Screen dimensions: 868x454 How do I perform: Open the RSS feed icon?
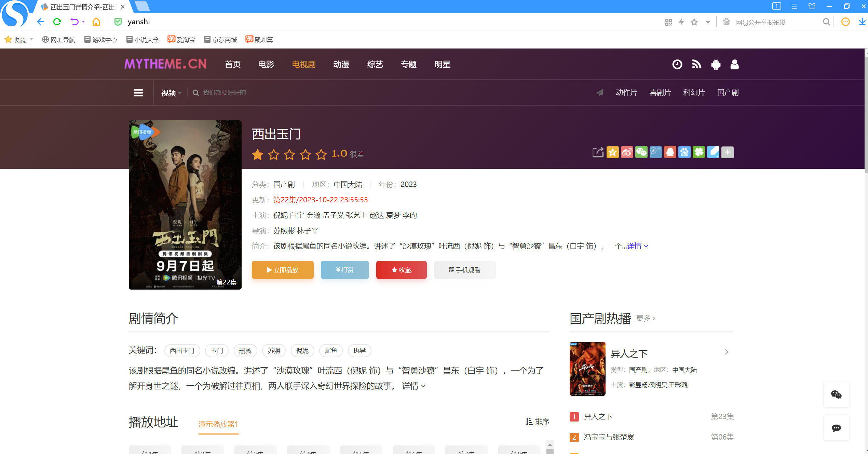pyautogui.click(x=696, y=64)
